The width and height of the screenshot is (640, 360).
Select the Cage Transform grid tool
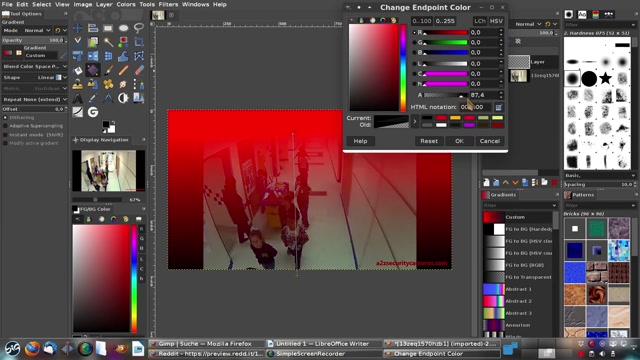(x=108, y=56)
